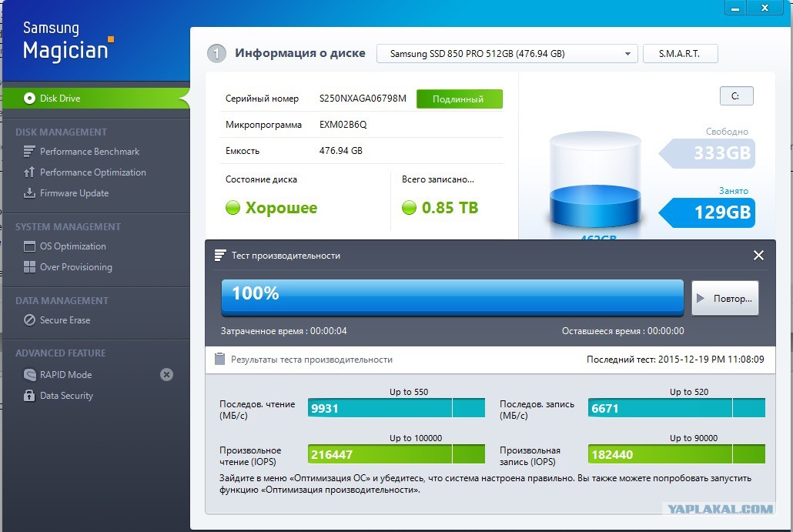Screen dimensions: 793x532
Task: Click the Secure Erase prohibited icon
Action: tap(29, 320)
